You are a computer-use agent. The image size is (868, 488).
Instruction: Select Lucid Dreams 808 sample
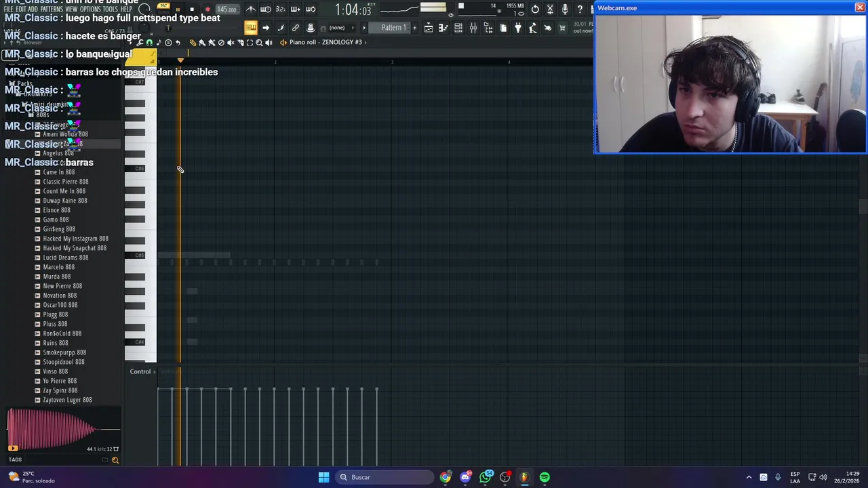[x=66, y=258]
